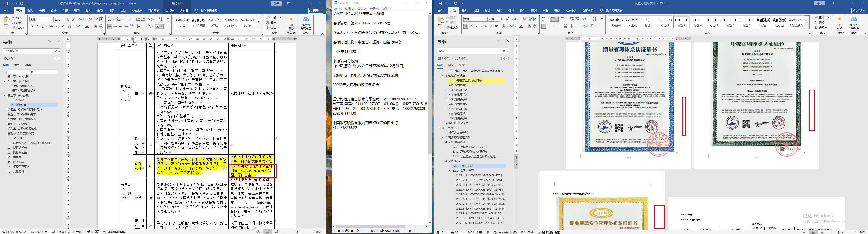The height and width of the screenshot is (234, 868).
Task: Click Save to Baidu Netdisk in left Word
Action: click(x=306, y=23)
